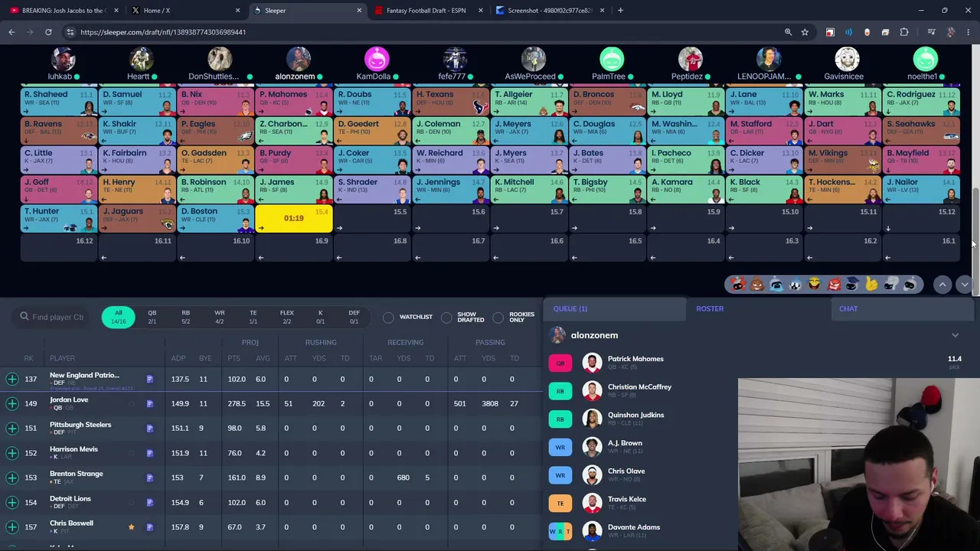The height and width of the screenshot is (551, 980).
Task: Open Chrome three-dot menu
Action: [969, 32]
